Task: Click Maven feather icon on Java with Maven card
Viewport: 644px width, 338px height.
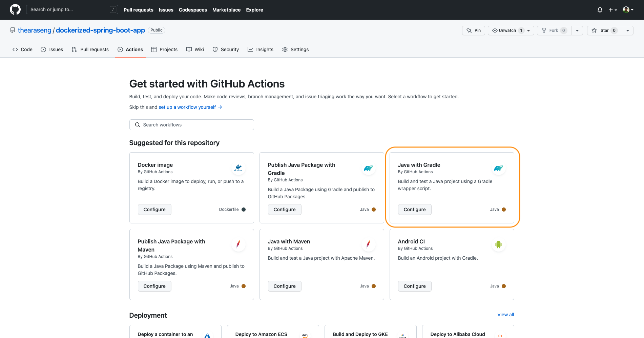Action: tap(368, 244)
